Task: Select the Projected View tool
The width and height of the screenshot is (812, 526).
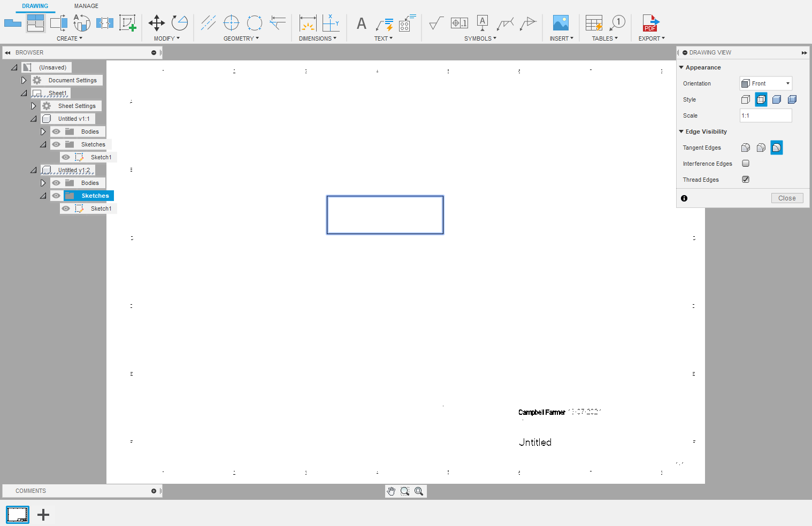Action: click(x=36, y=23)
